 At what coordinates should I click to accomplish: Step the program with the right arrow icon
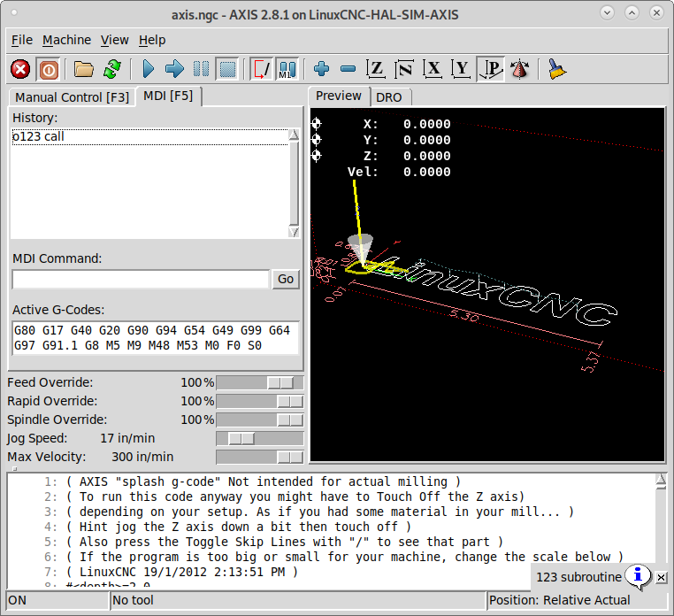point(174,69)
